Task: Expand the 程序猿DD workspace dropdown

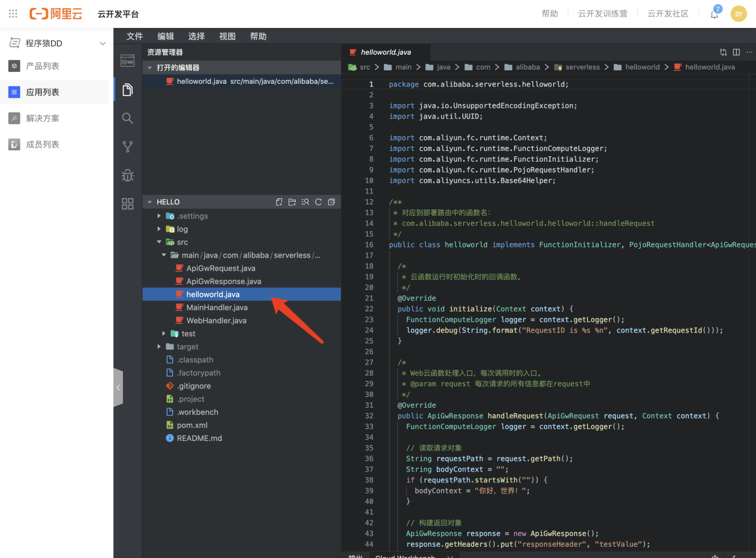Action: click(103, 43)
